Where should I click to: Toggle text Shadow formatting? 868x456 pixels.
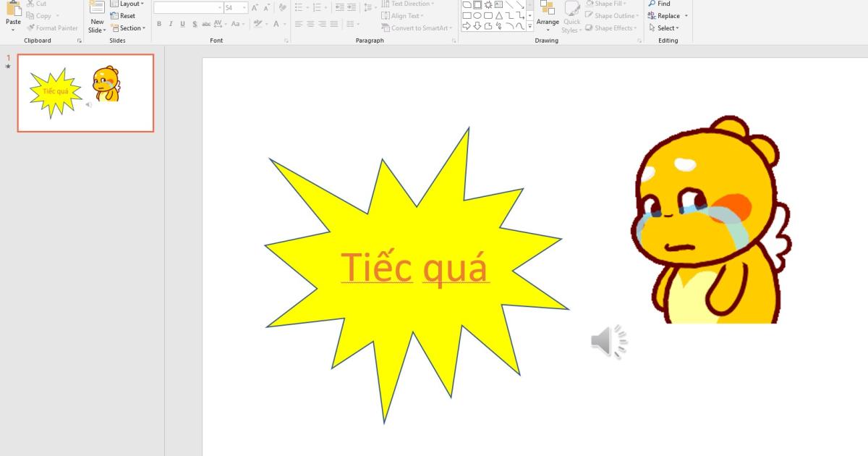[x=194, y=24]
